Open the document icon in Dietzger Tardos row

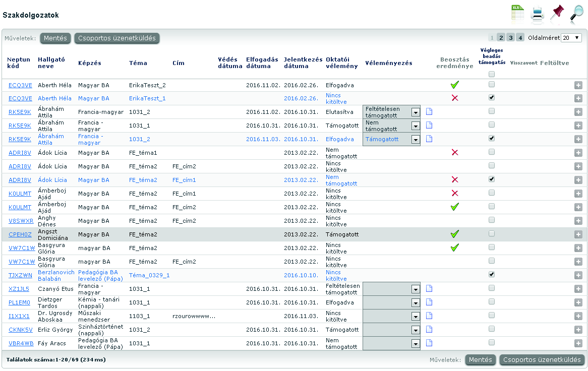pos(429,302)
